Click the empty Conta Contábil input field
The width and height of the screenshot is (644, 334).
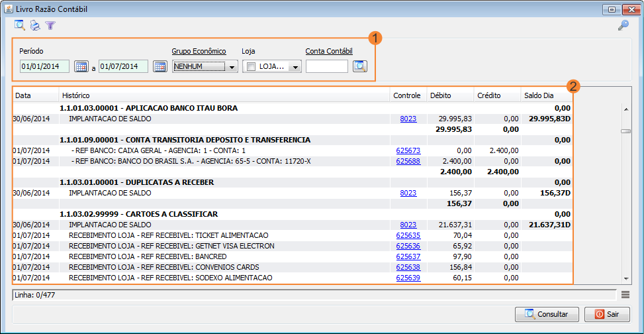(327, 66)
